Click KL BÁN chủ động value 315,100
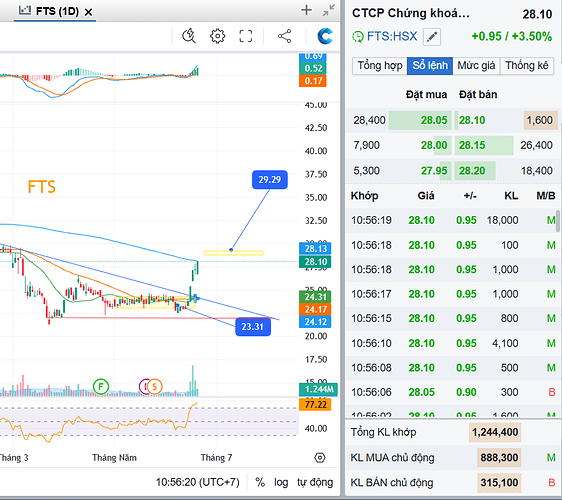The image size is (562, 500). [x=499, y=482]
